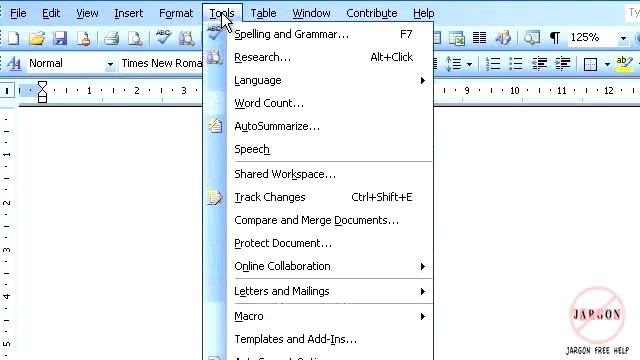
Task: Apply the yellow Highlight tool
Action: [624, 64]
